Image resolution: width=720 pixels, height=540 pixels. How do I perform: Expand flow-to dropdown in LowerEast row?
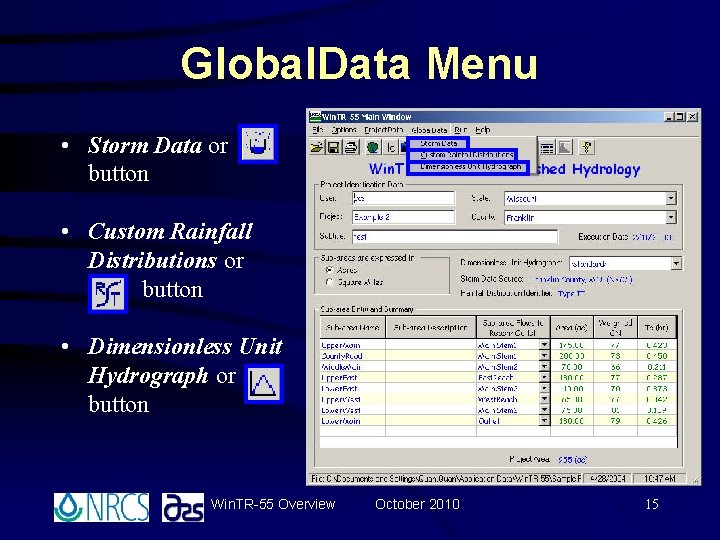[544, 388]
